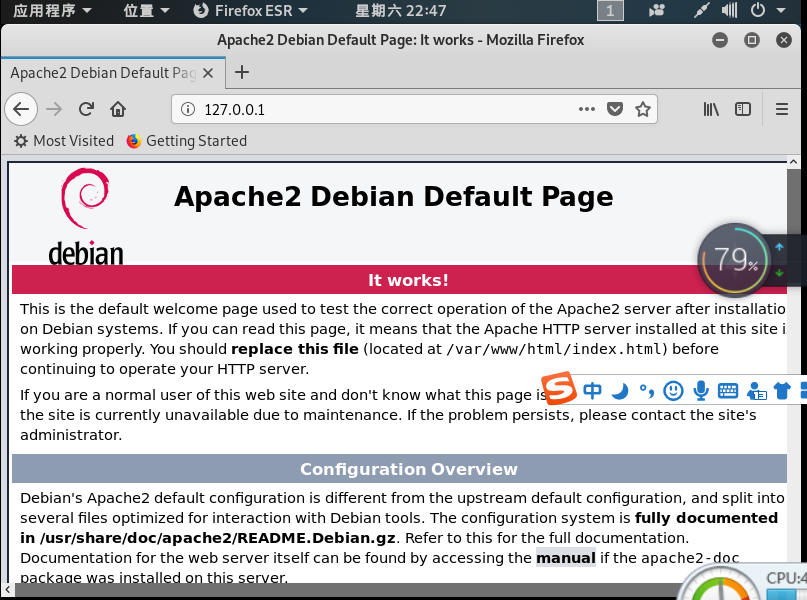Open the Firefox home page

pos(118,109)
